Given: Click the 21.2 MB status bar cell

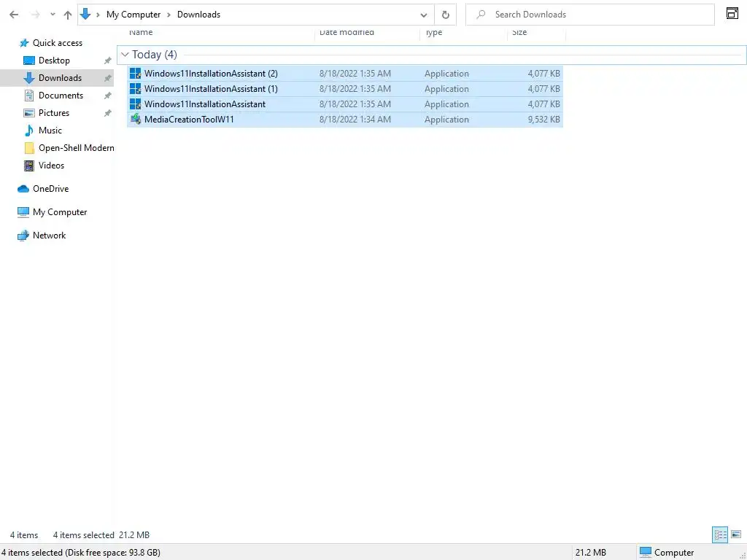Looking at the screenshot, I should [x=591, y=553].
